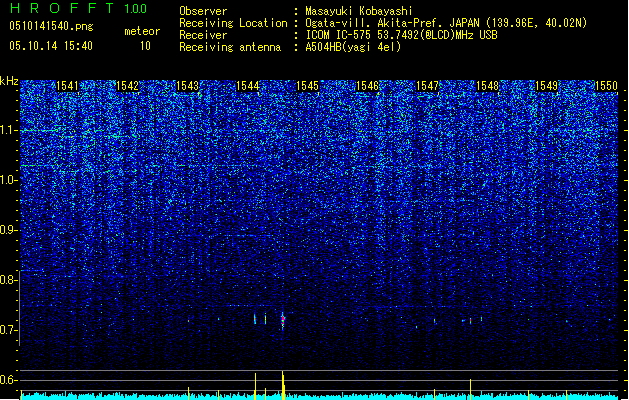629x400 pixels.
Task: Click the Observer field label
Action: pyautogui.click(x=203, y=11)
